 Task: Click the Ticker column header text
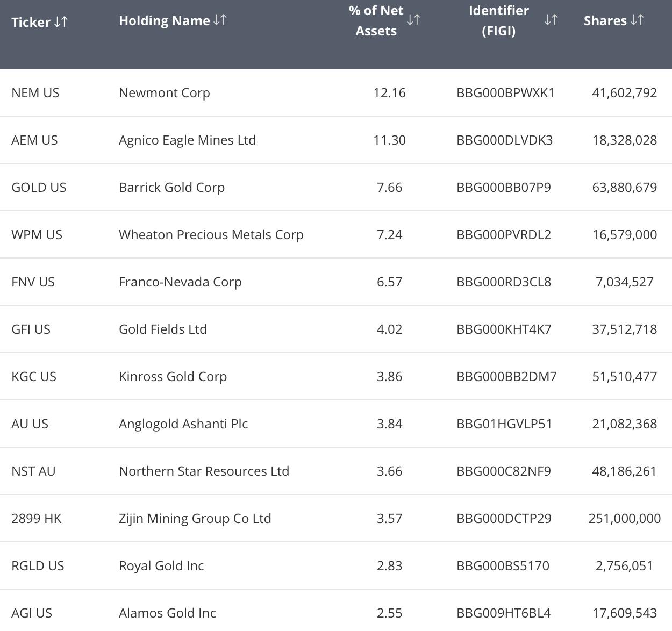coord(31,22)
